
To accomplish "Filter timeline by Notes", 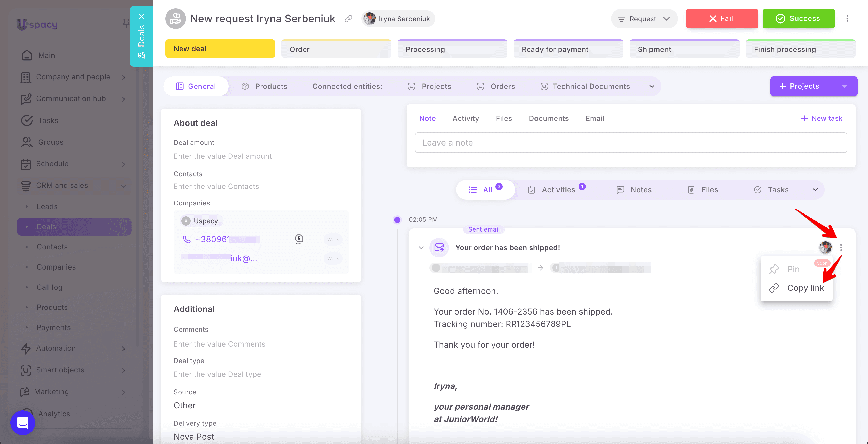I will (633, 189).
